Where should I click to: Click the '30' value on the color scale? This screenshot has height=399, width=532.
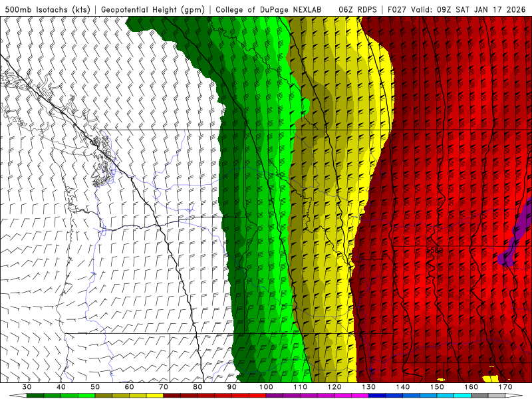pos(27,387)
